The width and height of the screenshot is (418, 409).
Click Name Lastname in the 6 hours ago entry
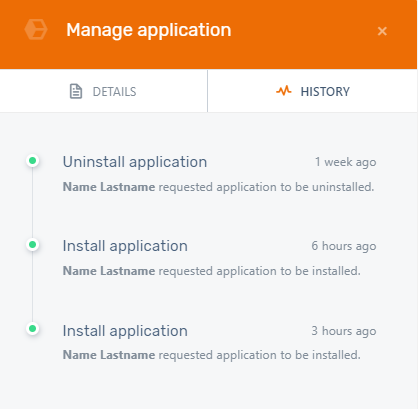pyautogui.click(x=109, y=271)
